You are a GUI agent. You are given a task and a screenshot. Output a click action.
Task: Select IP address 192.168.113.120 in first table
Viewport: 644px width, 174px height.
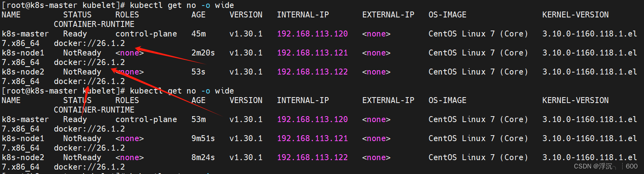312,34
